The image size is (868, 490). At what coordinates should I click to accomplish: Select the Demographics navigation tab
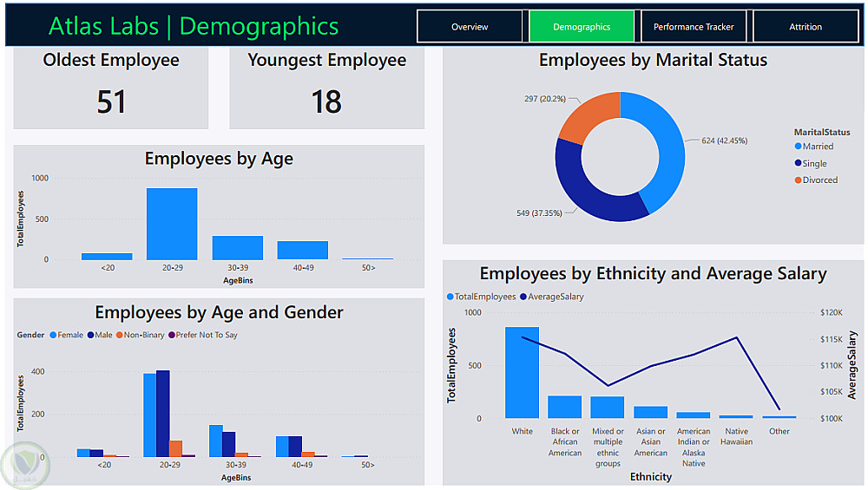[582, 27]
